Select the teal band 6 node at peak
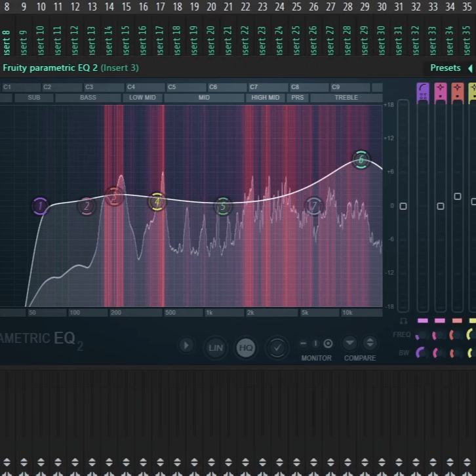Screen dimensions: 476x476 coord(361,159)
